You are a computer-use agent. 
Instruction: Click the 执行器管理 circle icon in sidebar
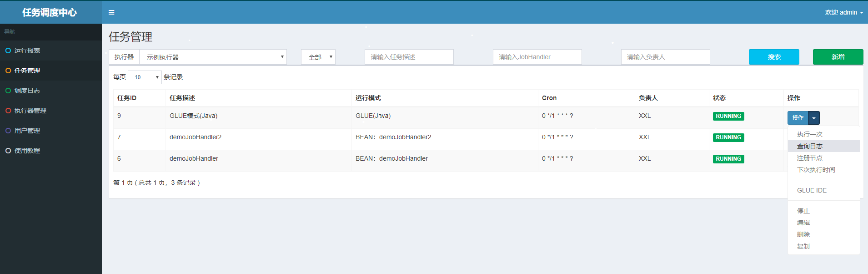(8, 111)
